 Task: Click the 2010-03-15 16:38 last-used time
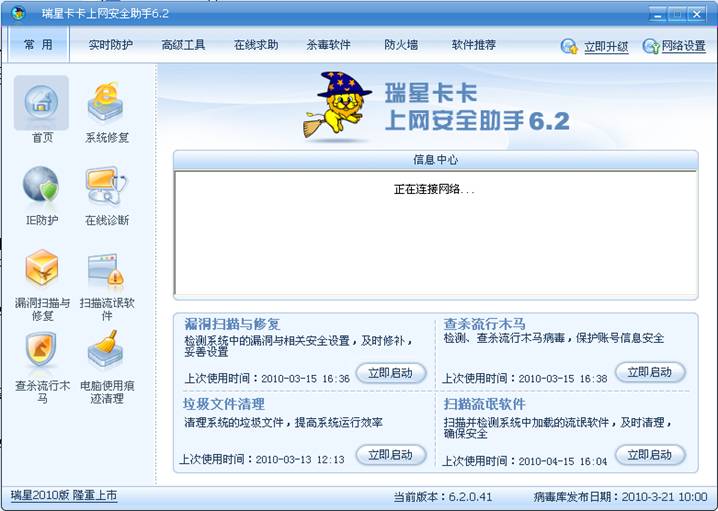coord(563,379)
